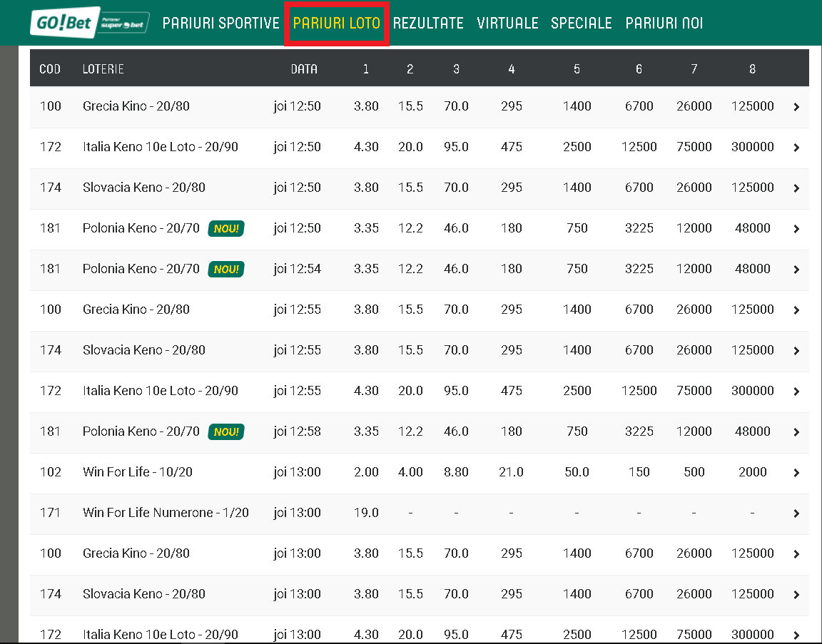Screen dimensions: 822x644
Task: Expand Win For Life 10/20 row arrow
Action: pyautogui.click(x=796, y=473)
